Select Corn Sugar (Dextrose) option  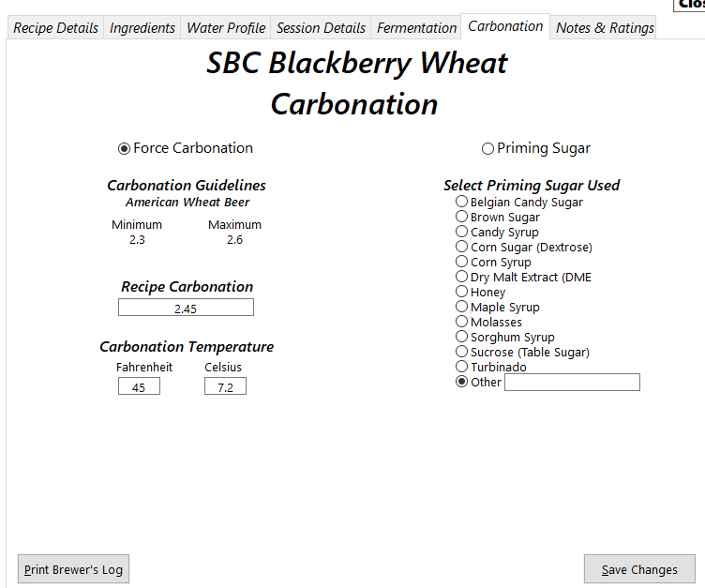click(x=461, y=247)
